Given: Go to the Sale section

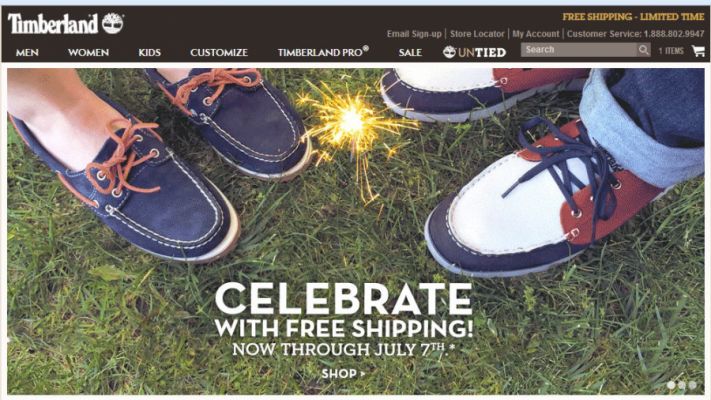Looking at the screenshot, I should click(410, 53).
